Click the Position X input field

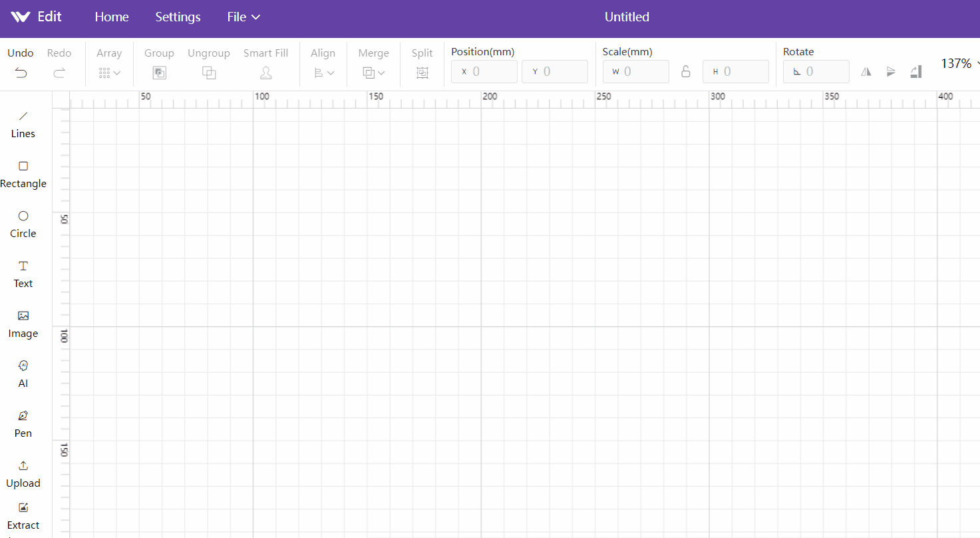(484, 72)
